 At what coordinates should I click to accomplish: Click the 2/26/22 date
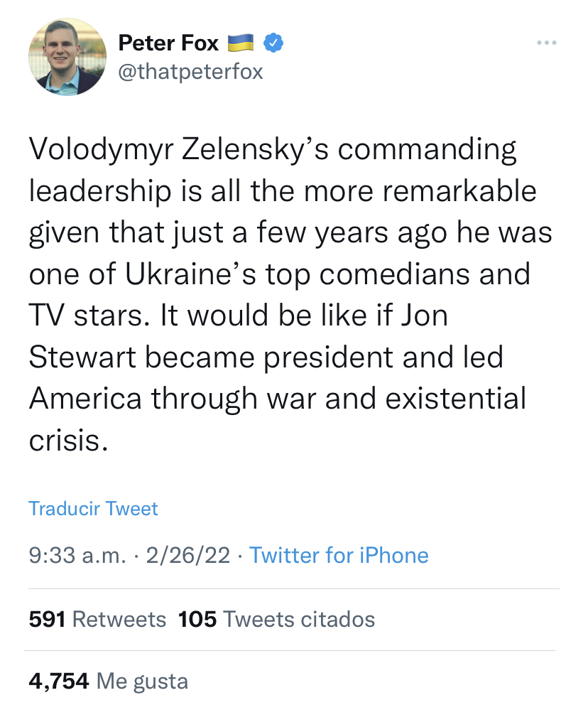click(187, 555)
